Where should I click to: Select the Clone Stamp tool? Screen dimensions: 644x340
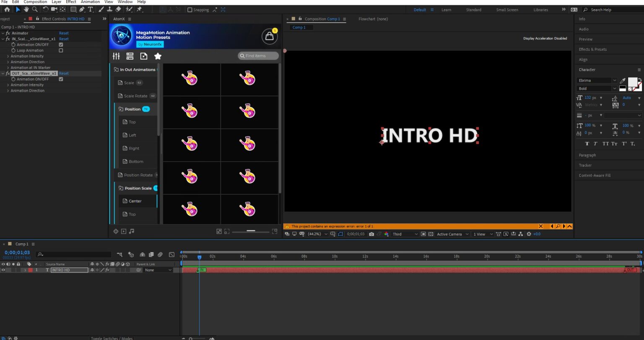[x=109, y=9]
